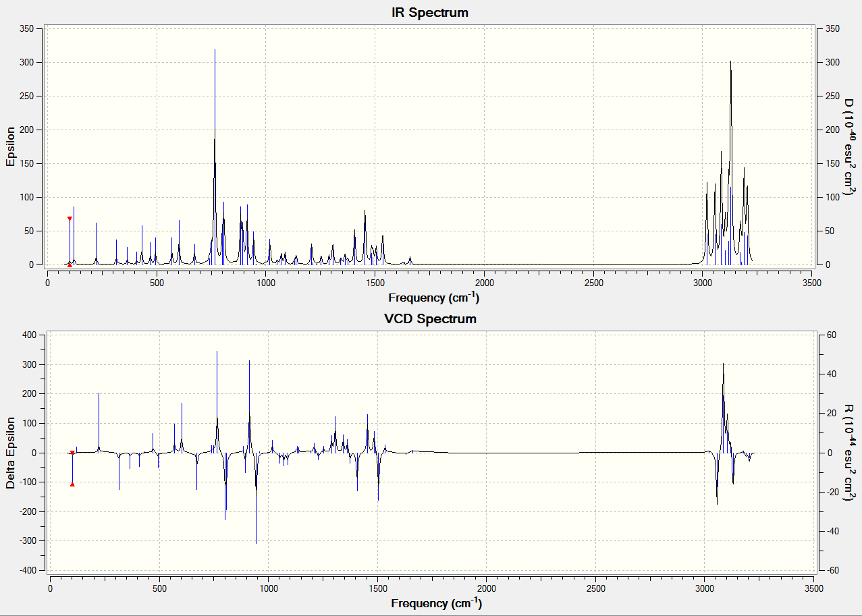Click 250 tick on right D axis
Viewport: 862px width, 616px height.
[832, 96]
